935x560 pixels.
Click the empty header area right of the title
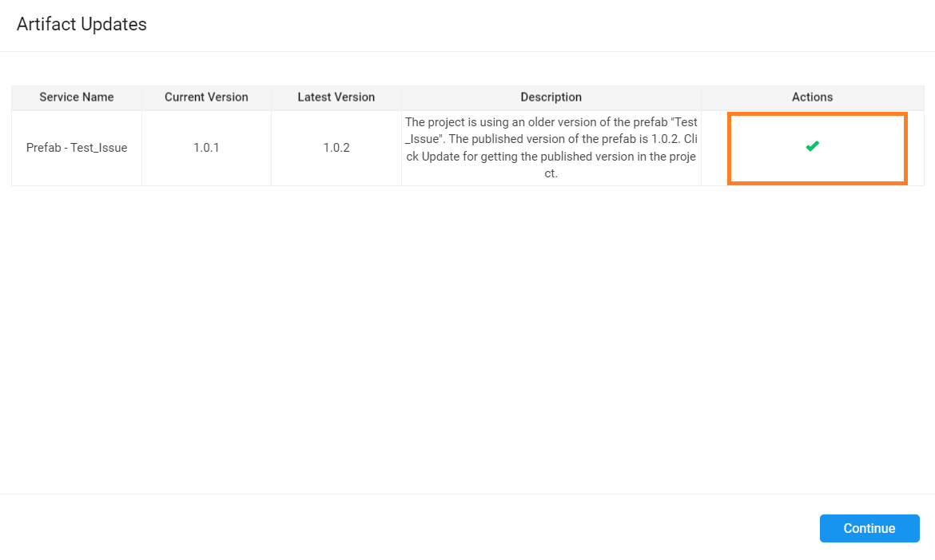pyautogui.click(x=559, y=25)
